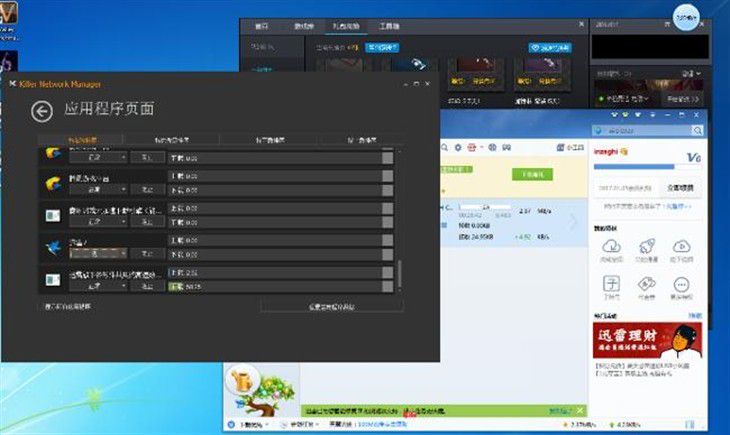Click the download speed indicator in Thunder's status bar
730x435 pixels.
[x=580, y=425]
